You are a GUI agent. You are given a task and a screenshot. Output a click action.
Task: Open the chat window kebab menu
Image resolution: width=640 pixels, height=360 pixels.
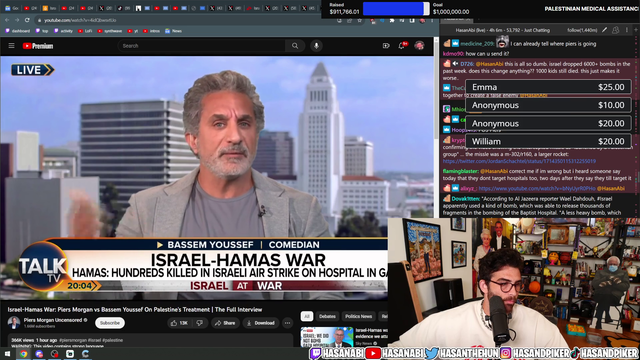click(627, 30)
